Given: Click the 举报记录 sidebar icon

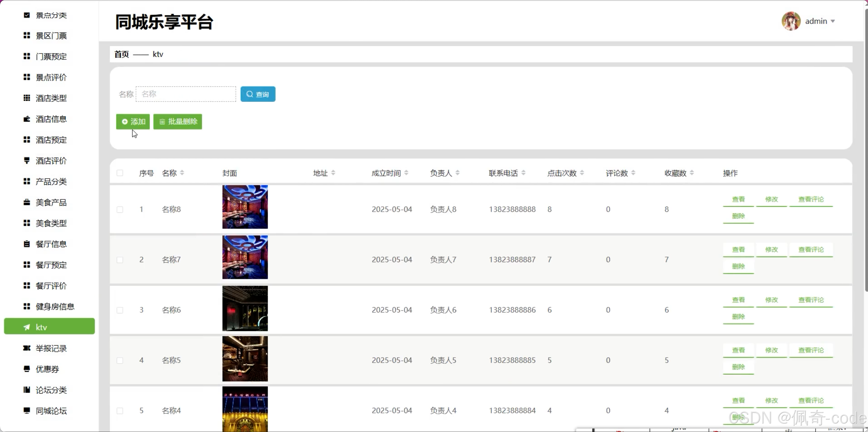Looking at the screenshot, I should pos(27,348).
